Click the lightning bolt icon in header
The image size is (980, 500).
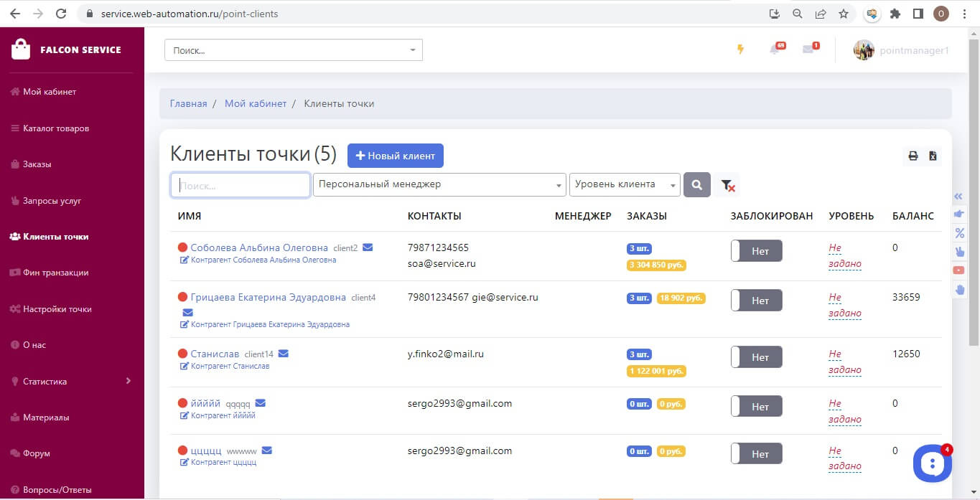741,49
